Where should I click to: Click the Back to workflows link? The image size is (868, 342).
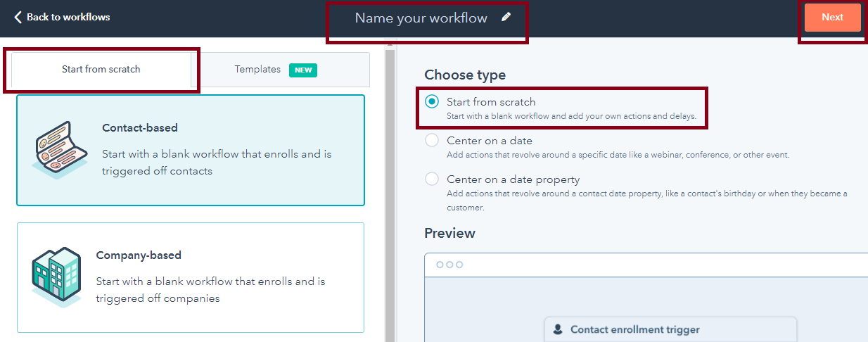[x=62, y=17]
